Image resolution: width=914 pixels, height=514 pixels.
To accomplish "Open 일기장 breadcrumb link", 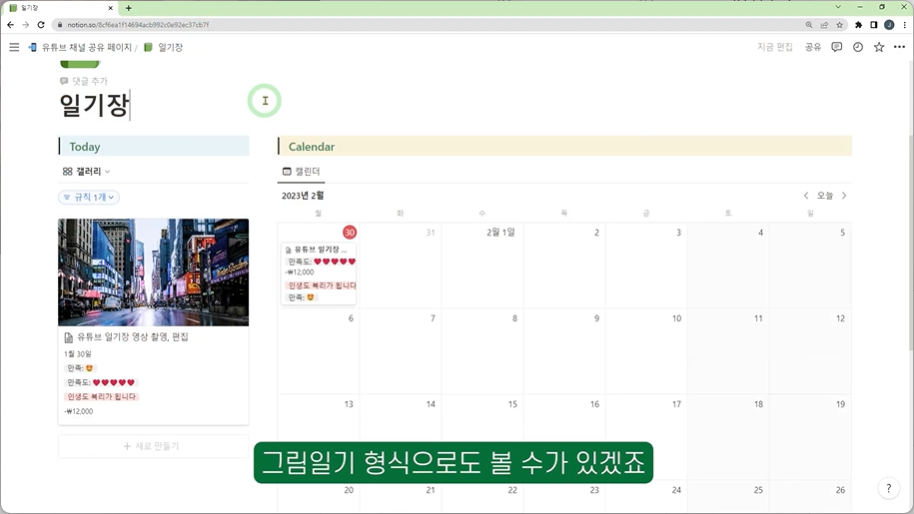I will tap(163, 47).
